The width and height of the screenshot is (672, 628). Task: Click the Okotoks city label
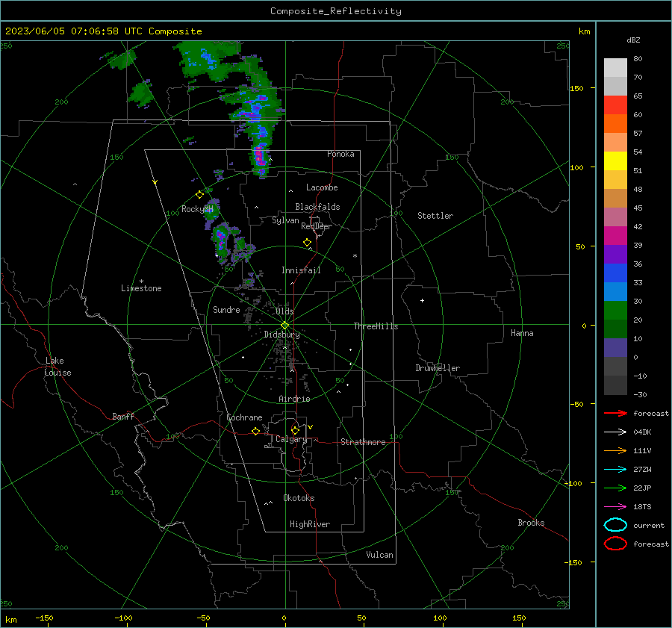299,498
